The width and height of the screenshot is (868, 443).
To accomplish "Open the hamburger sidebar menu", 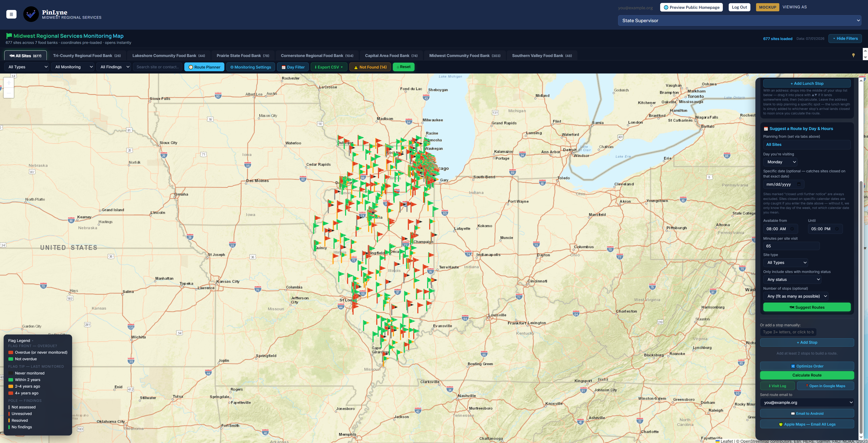I will (x=11, y=14).
